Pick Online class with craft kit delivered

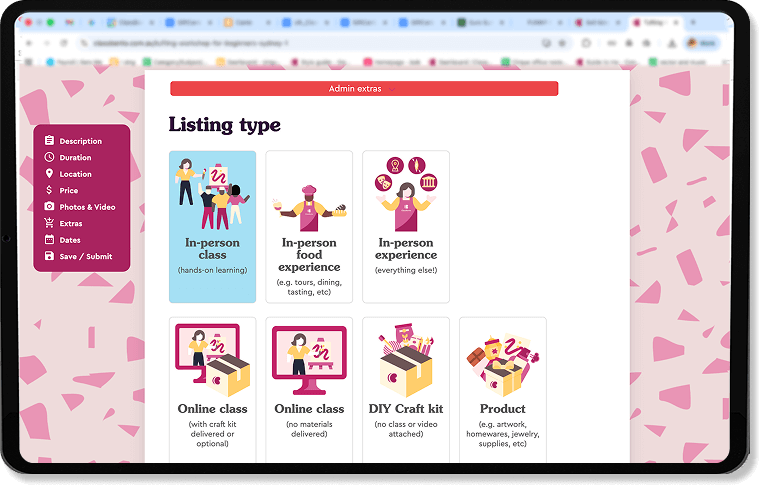pos(212,390)
